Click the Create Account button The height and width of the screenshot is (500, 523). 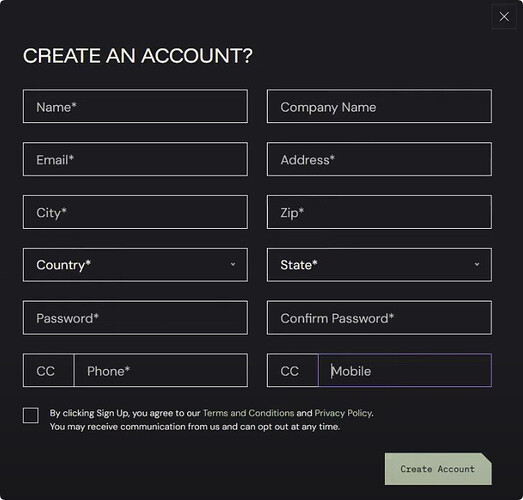click(x=438, y=469)
